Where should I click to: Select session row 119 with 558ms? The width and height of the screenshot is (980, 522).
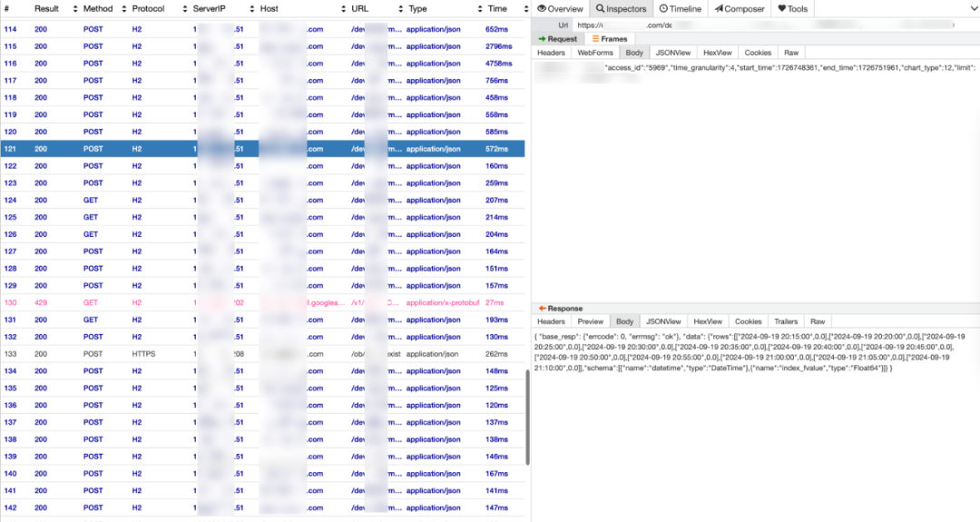click(x=262, y=114)
